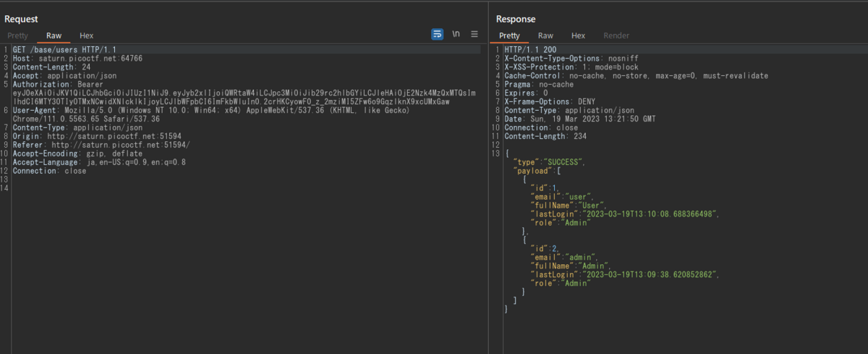
Task: Click the Accept: application/json header line
Action: click(64, 75)
